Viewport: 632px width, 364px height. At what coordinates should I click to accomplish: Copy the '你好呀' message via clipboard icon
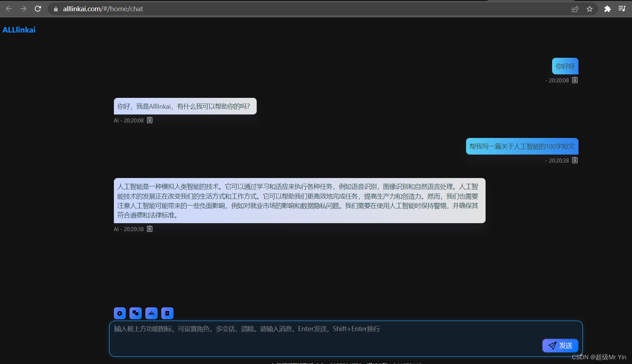(x=575, y=80)
